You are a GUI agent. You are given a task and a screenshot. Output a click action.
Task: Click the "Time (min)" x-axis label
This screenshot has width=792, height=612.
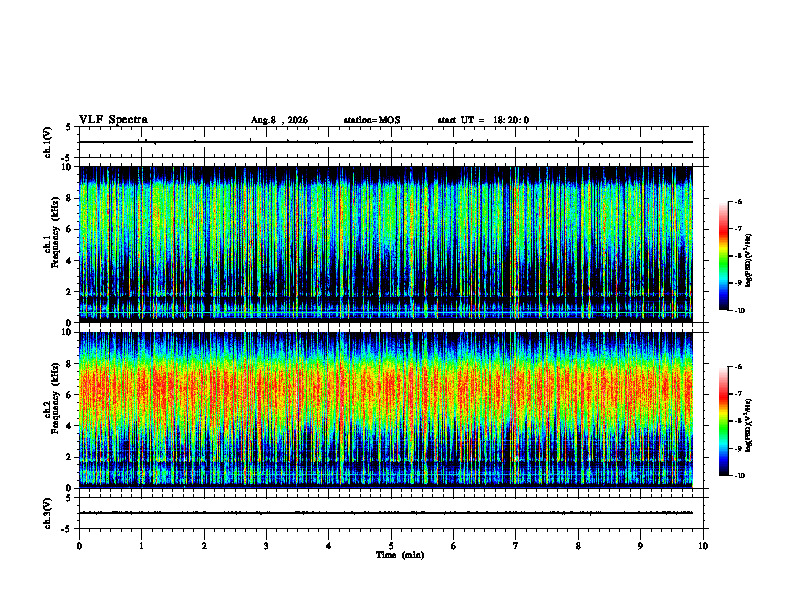(400, 555)
